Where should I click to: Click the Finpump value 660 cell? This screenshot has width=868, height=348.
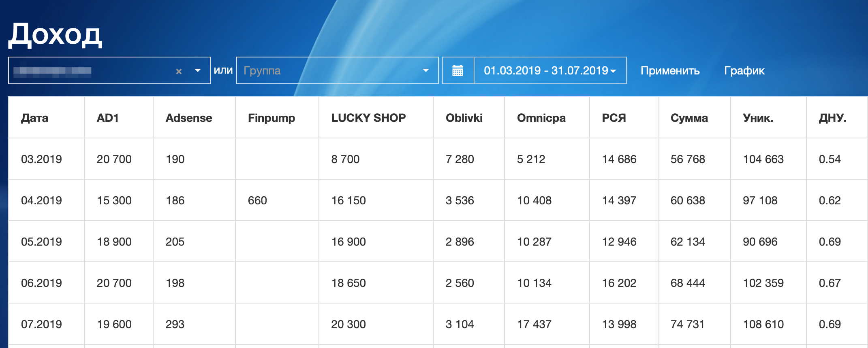point(257,200)
